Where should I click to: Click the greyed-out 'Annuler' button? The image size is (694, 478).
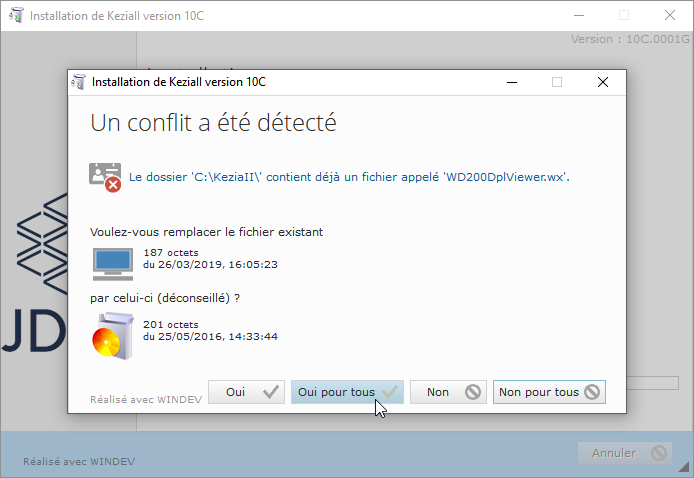click(x=625, y=453)
